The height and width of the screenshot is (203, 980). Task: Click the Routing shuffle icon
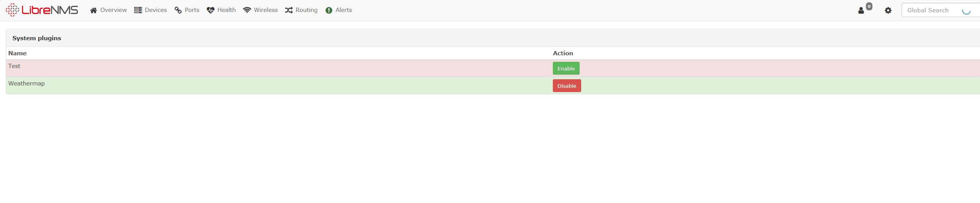(x=289, y=10)
